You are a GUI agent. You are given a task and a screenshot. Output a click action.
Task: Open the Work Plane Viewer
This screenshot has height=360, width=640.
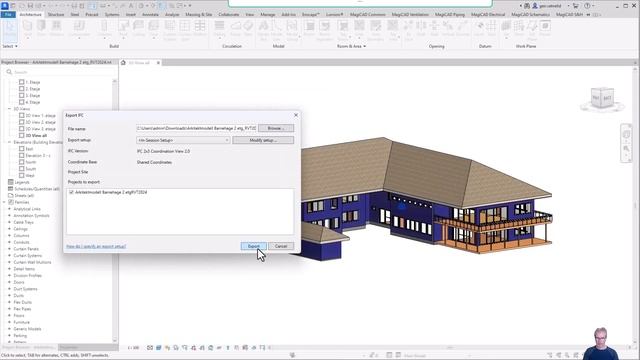click(x=545, y=29)
